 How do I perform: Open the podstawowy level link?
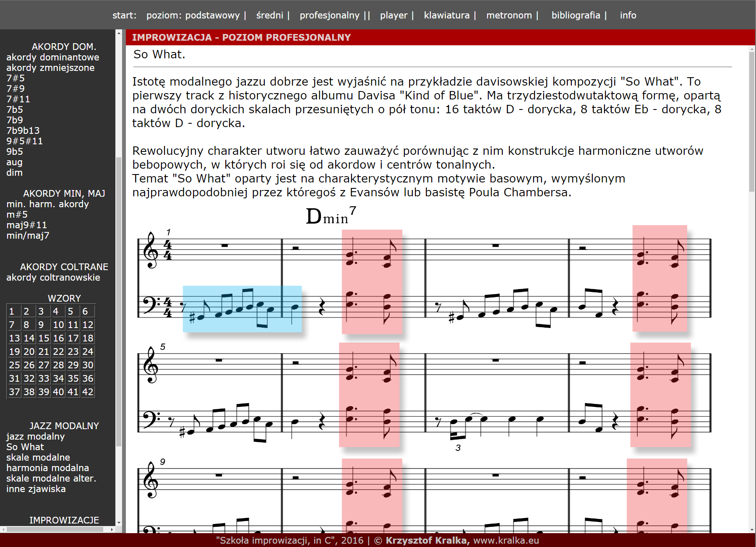coord(212,16)
